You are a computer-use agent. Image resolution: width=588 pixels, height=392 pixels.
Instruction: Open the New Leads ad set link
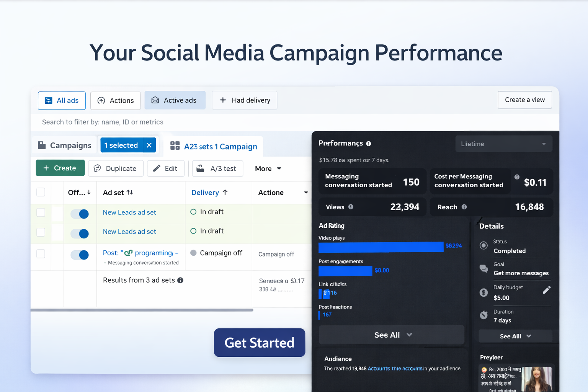click(x=129, y=212)
